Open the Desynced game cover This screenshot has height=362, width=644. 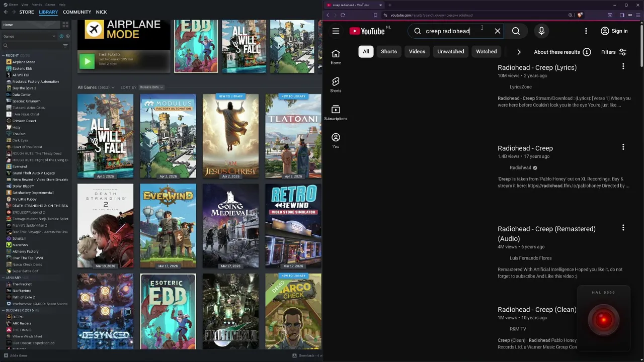tap(105, 311)
